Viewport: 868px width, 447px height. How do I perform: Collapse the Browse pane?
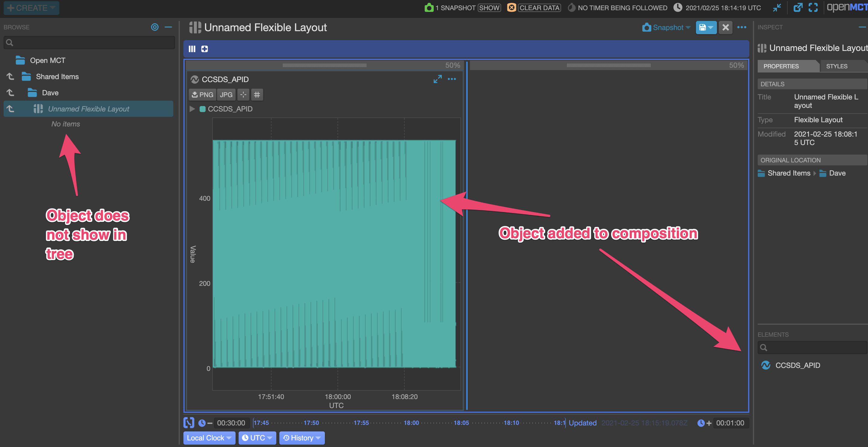coord(168,27)
